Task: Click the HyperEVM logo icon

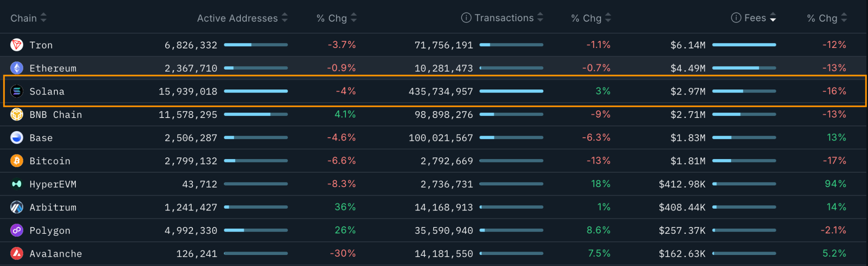Action: (17, 184)
